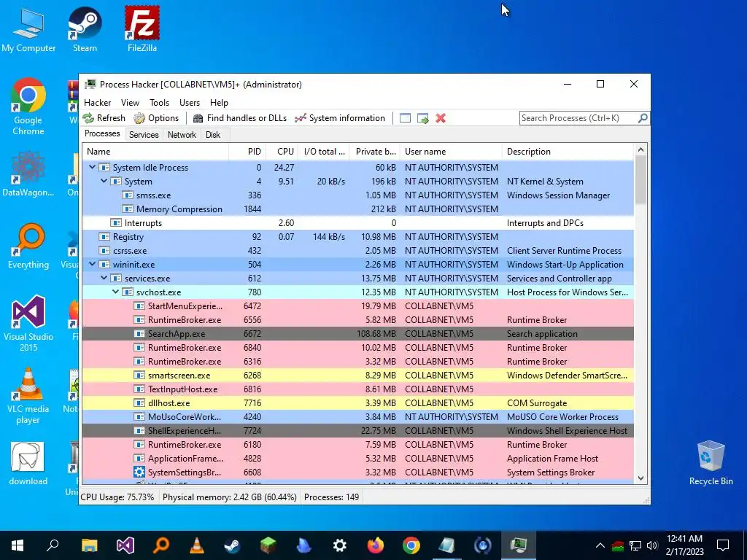Open Settings gear in the taskbar
The width and height of the screenshot is (747, 560).
(340, 545)
